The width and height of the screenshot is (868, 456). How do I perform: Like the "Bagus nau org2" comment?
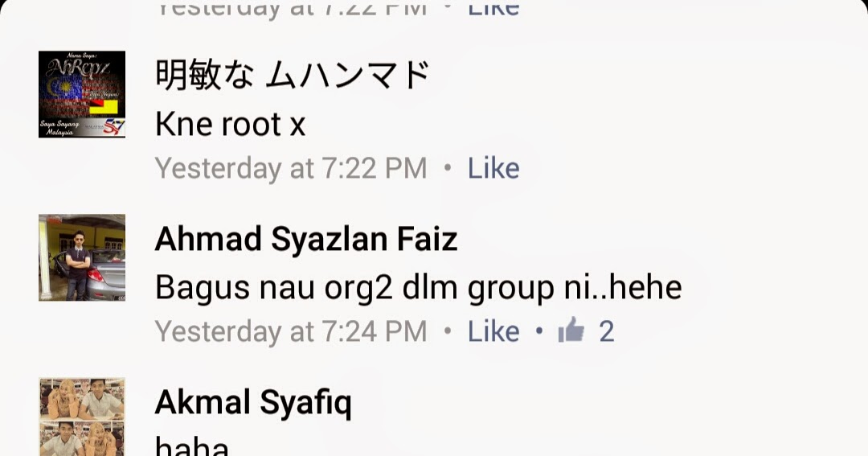[x=493, y=331]
